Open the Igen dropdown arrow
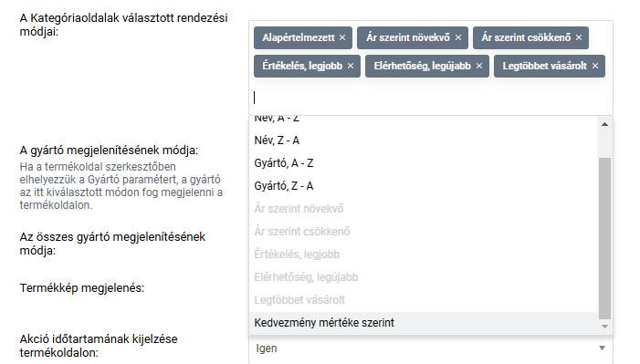The width and height of the screenshot is (640, 364). [602, 348]
